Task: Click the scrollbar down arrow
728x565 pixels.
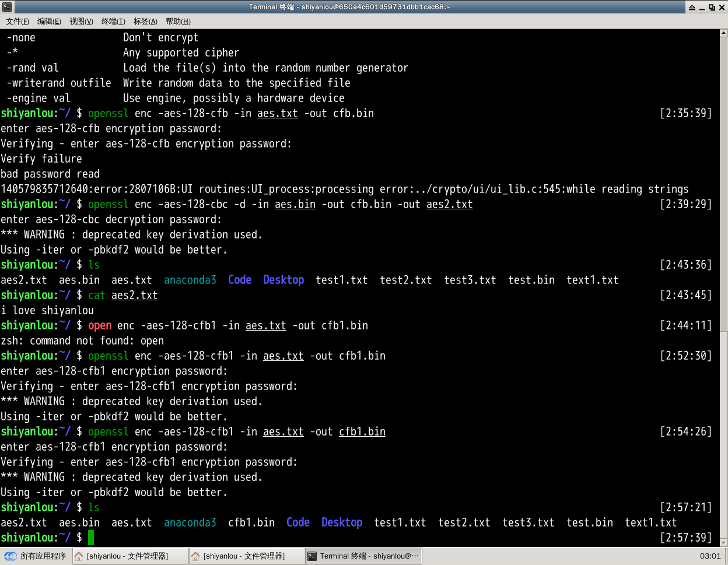Action: [x=723, y=542]
